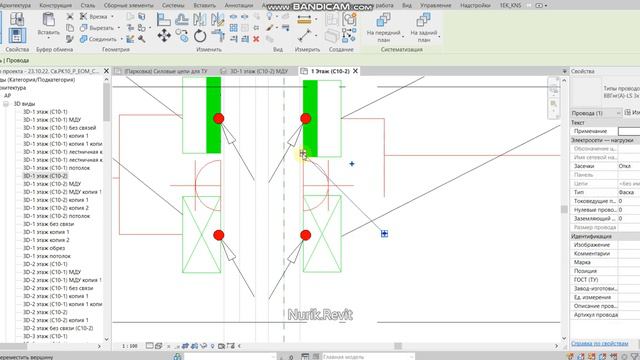
Task: Open the Управление ribbon tab
Action: point(436,5)
